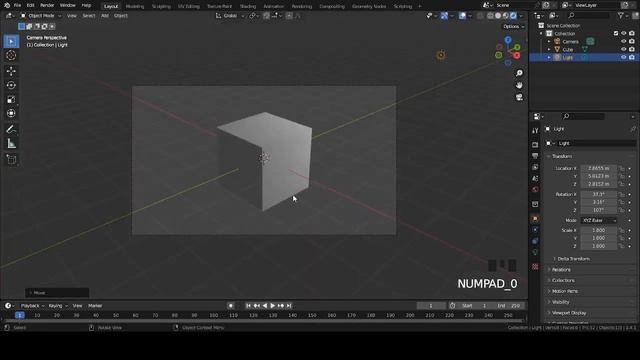Screen dimensions: 640x360
Task: Expand the Delta Transform panel
Action: (573, 259)
